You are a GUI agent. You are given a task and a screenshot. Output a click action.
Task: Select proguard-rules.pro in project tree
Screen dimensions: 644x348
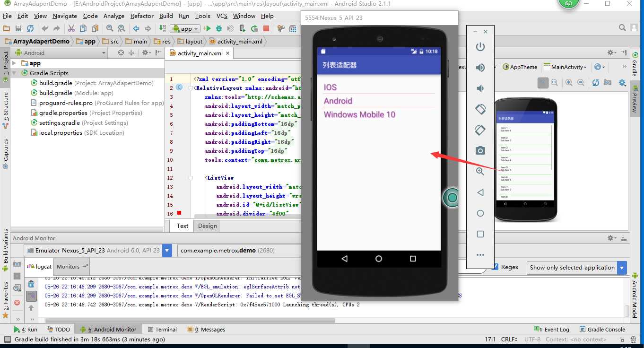(97, 103)
